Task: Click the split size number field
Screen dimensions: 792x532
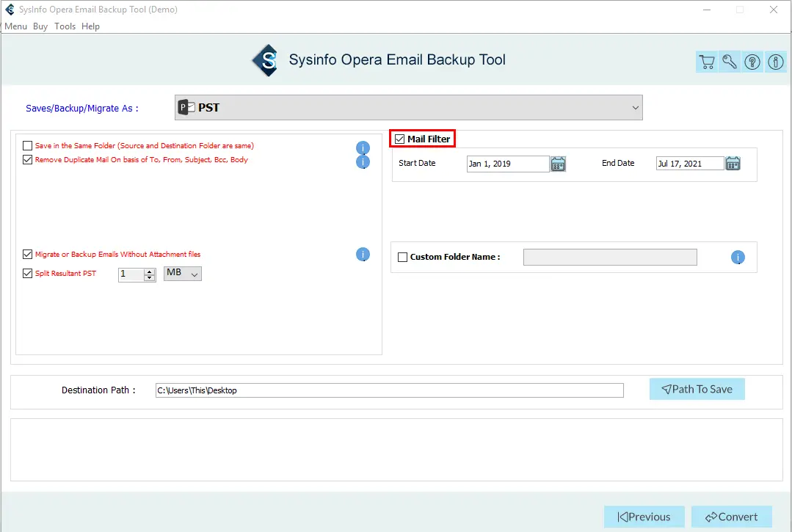Action: (x=131, y=274)
